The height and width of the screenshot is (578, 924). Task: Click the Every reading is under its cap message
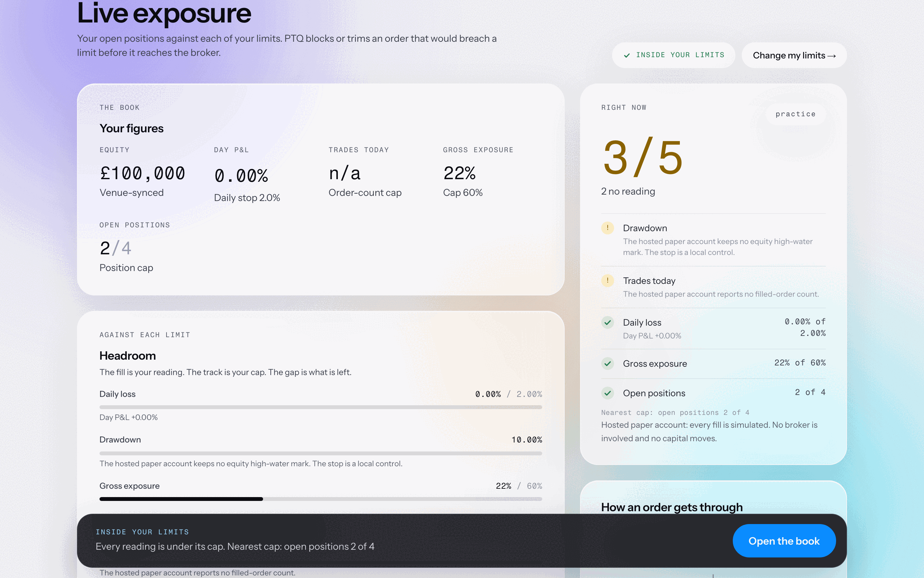click(x=235, y=547)
